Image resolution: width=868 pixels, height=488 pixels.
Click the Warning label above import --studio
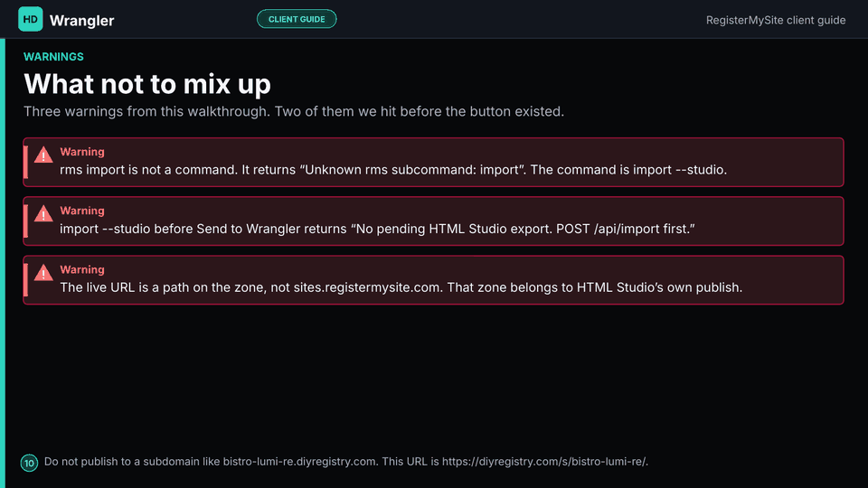point(82,211)
